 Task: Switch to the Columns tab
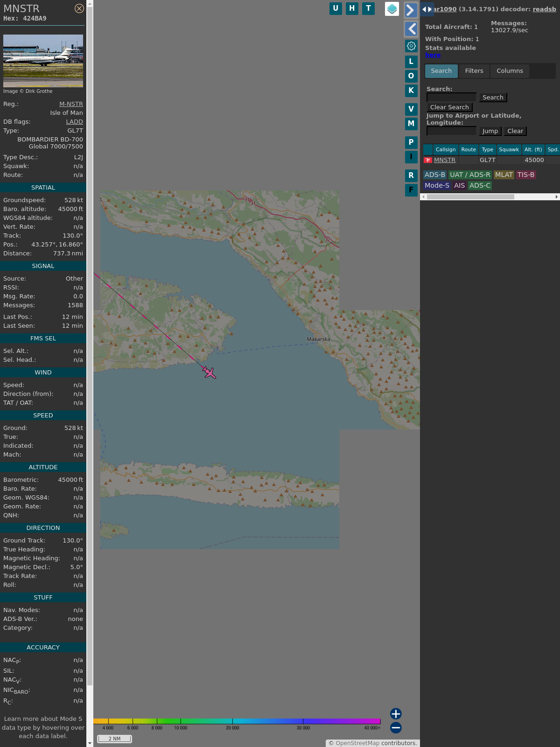510,71
